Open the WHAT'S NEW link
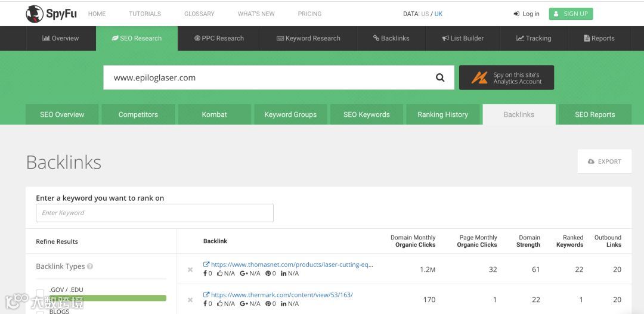This screenshot has height=314, width=644. point(256,14)
